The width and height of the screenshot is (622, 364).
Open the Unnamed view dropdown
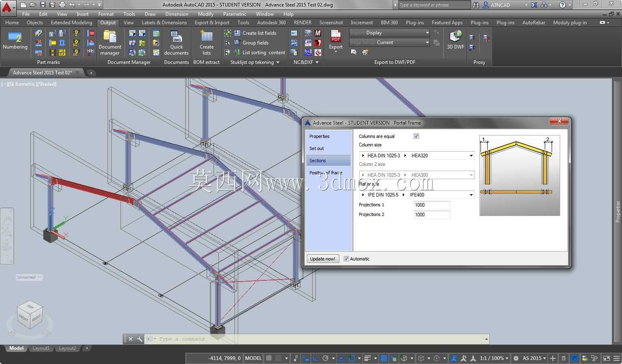pyautogui.click(x=29, y=277)
